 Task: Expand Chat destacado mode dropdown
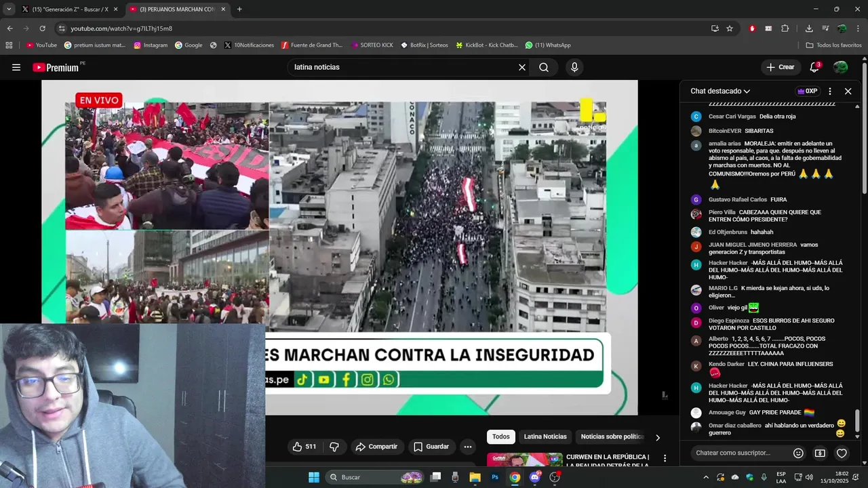tap(720, 91)
